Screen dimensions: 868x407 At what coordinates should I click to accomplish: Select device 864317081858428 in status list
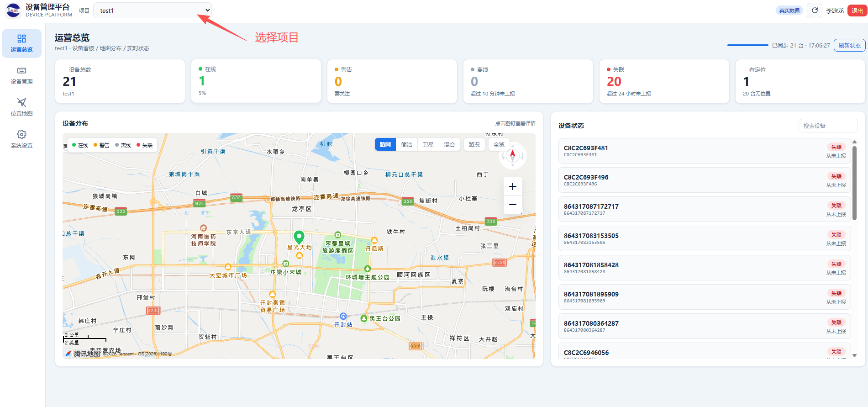pos(705,268)
